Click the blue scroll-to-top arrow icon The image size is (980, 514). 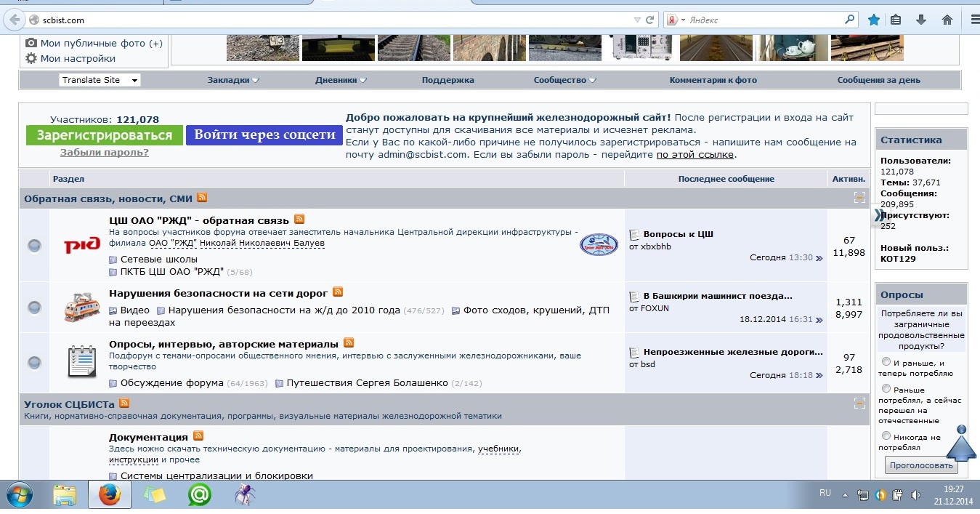(x=961, y=444)
